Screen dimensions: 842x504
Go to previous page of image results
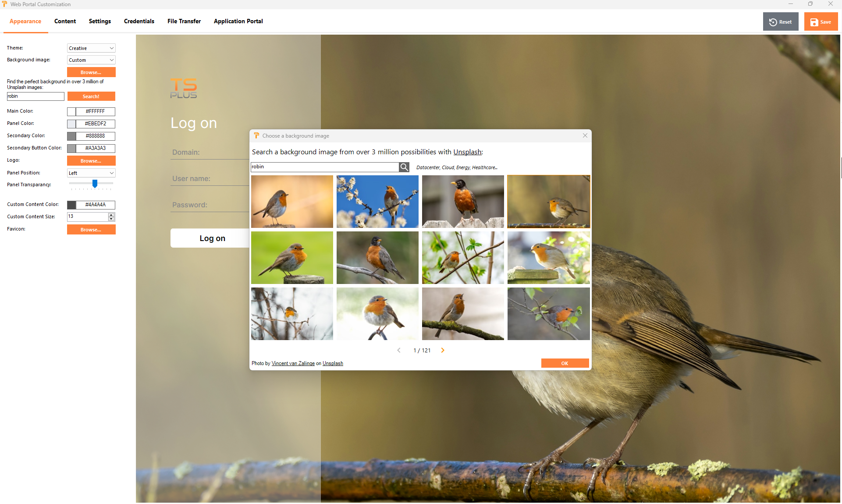click(399, 350)
